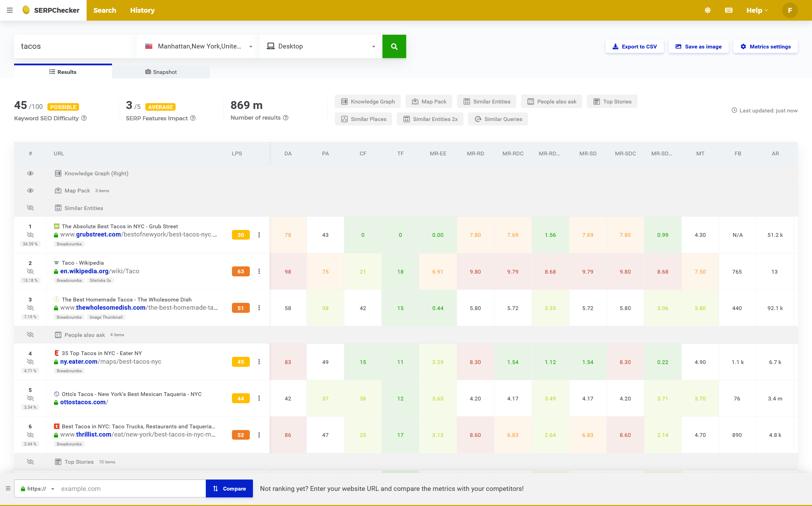Viewport: 812px width, 506px height.
Task: Open the https:// protocol dropdown at the bottom
Action: tap(38, 488)
